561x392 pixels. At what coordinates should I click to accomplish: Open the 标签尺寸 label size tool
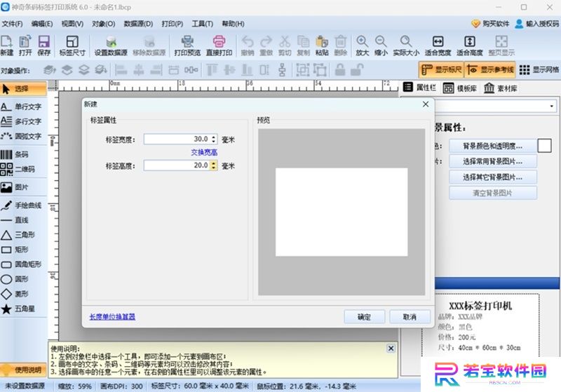[72, 46]
